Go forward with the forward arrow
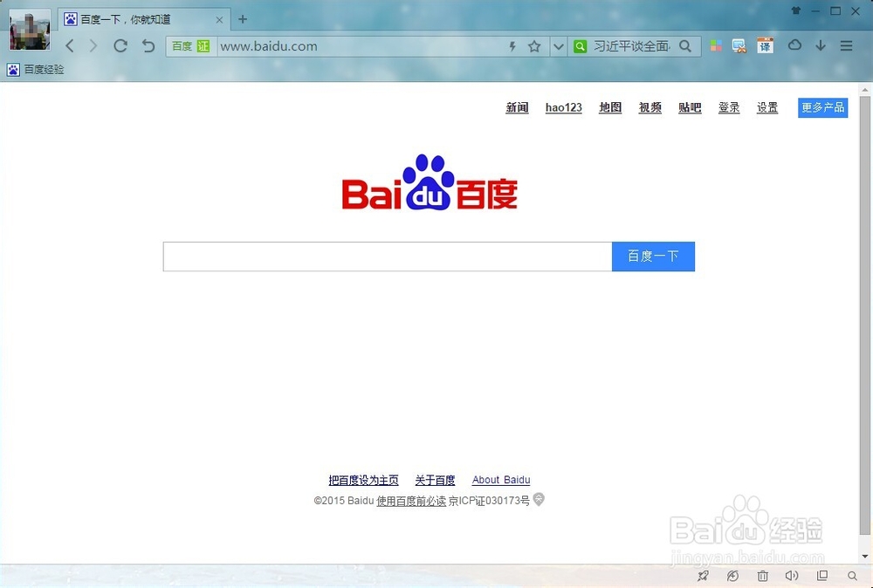Viewport: 873px width, 588px height. tap(93, 45)
